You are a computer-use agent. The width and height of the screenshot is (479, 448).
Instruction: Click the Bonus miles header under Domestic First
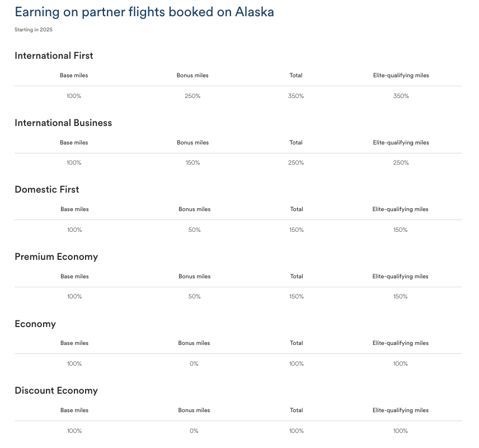coord(195,209)
